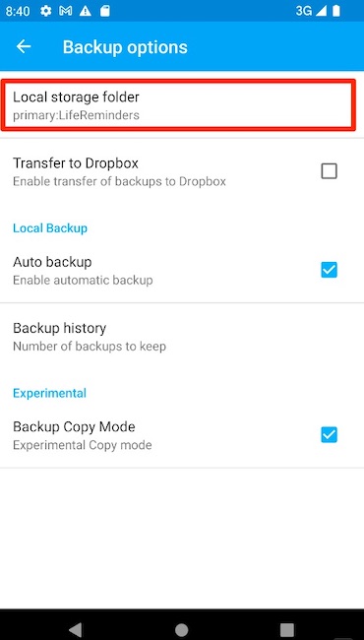Open Backup history number setting
364x640 pixels.
click(x=182, y=337)
